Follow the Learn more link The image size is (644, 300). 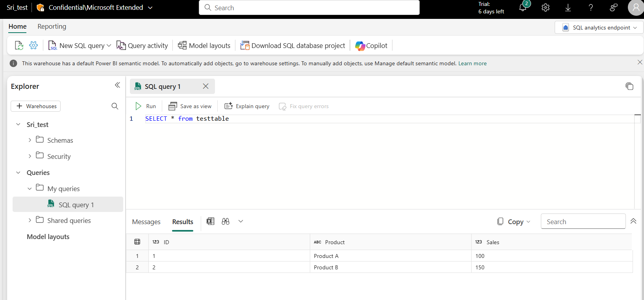(472, 63)
